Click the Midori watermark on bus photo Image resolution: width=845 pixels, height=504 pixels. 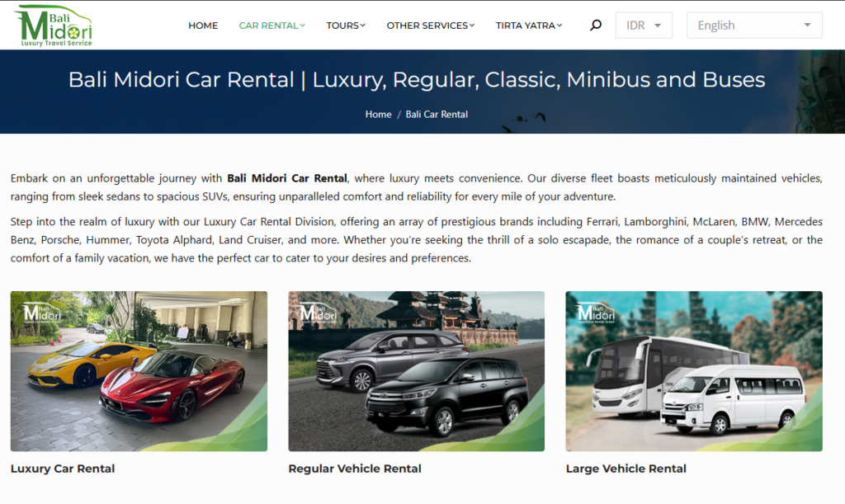coord(596,313)
